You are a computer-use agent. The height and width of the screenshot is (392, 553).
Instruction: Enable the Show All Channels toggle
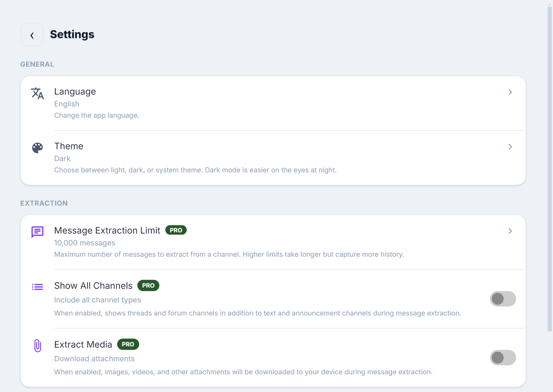tap(503, 299)
